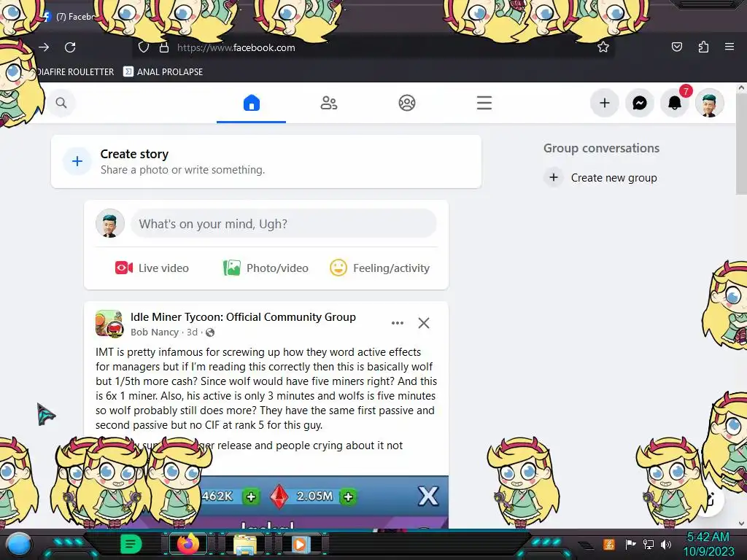Image resolution: width=747 pixels, height=560 pixels.
Task: Open the Facebook hamburger menu
Action: [484, 103]
